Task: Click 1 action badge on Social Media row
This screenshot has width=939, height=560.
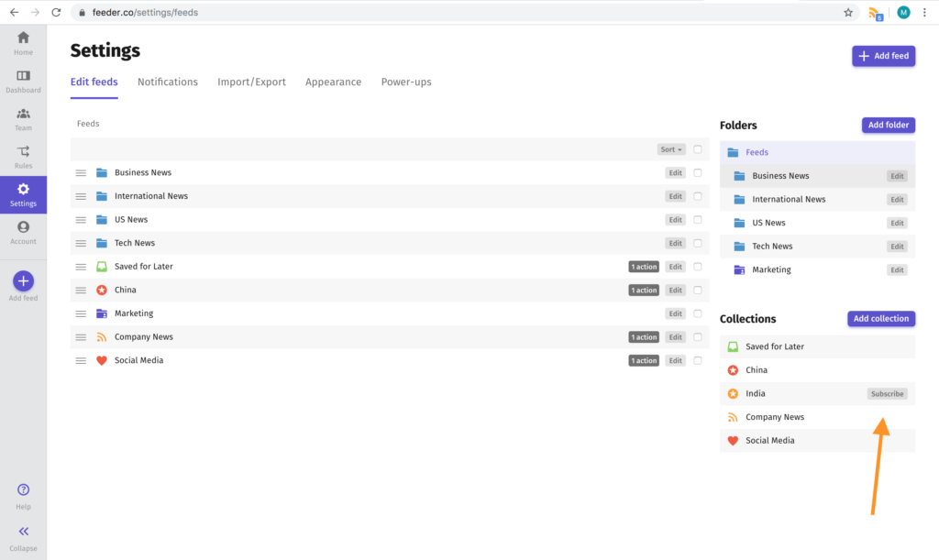Action: tap(644, 361)
